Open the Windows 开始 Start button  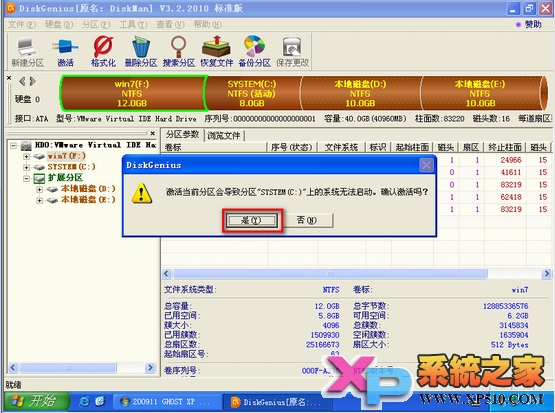pos(36,401)
